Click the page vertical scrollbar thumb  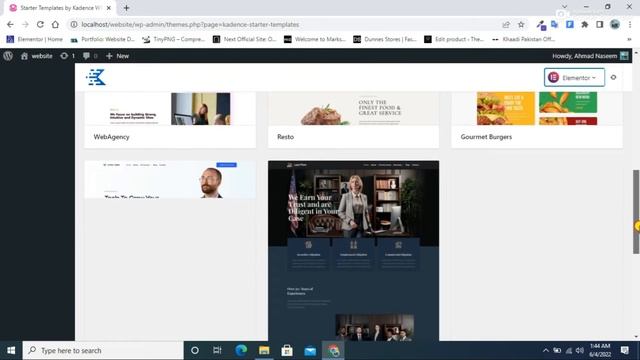pyautogui.click(x=636, y=212)
